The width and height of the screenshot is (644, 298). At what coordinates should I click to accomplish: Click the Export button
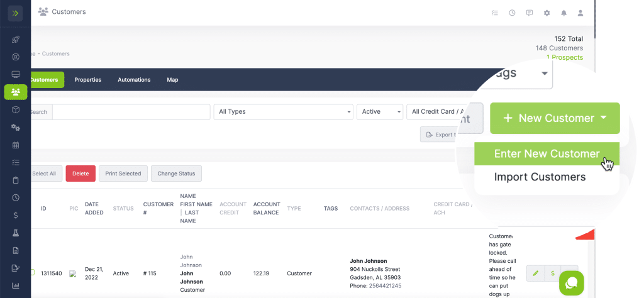point(440,135)
